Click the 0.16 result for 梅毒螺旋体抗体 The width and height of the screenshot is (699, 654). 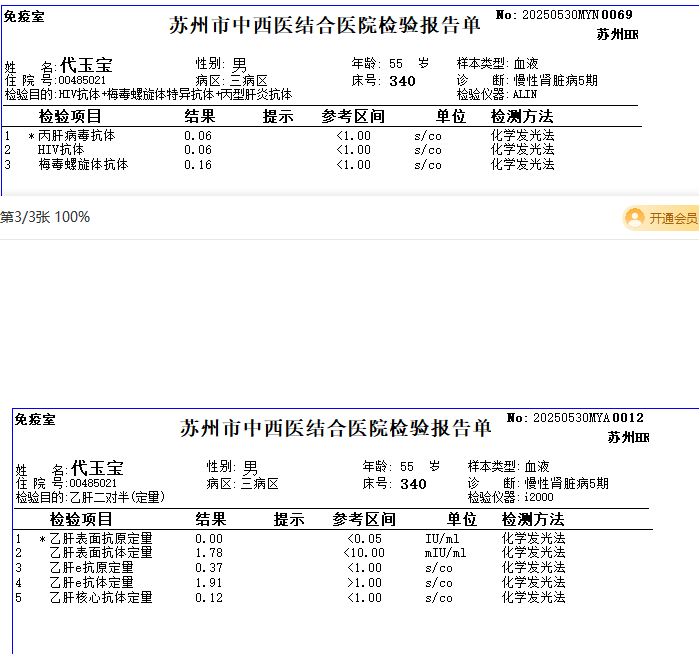[198, 165]
